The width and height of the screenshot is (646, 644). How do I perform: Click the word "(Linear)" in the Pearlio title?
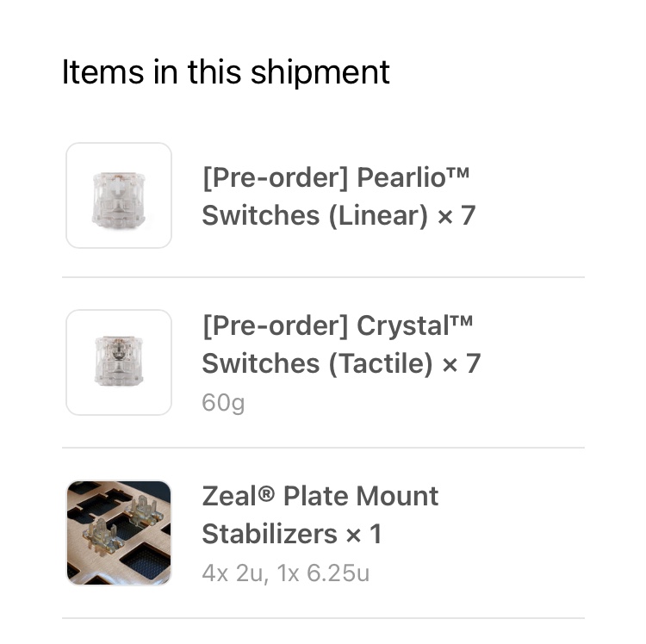click(376, 215)
